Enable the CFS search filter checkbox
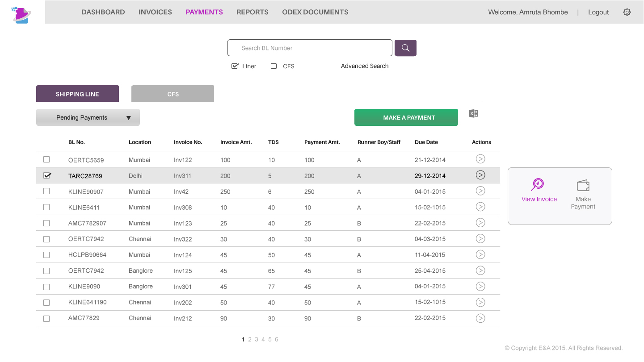The image size is (644, 362). pyautogui.click(x=274, y=66)
